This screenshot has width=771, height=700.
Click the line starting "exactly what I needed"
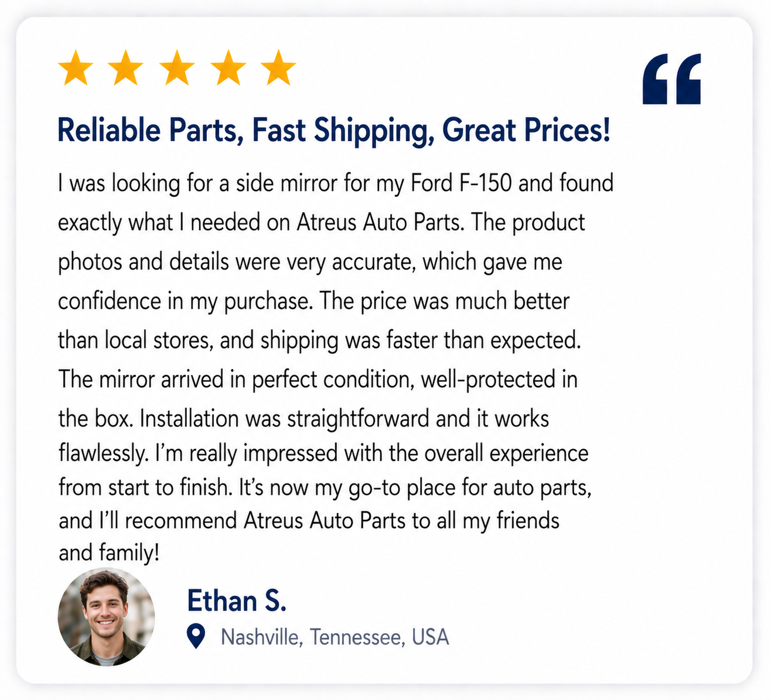[x=321, y=223]
